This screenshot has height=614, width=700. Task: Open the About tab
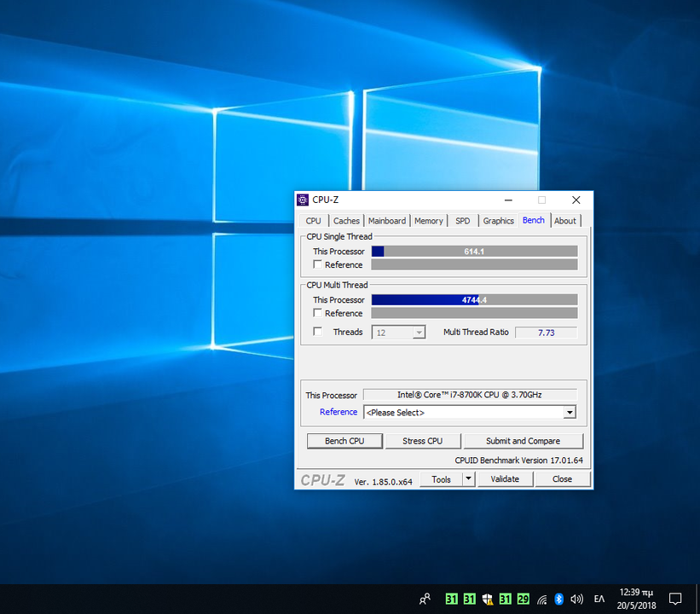point(564,221)
